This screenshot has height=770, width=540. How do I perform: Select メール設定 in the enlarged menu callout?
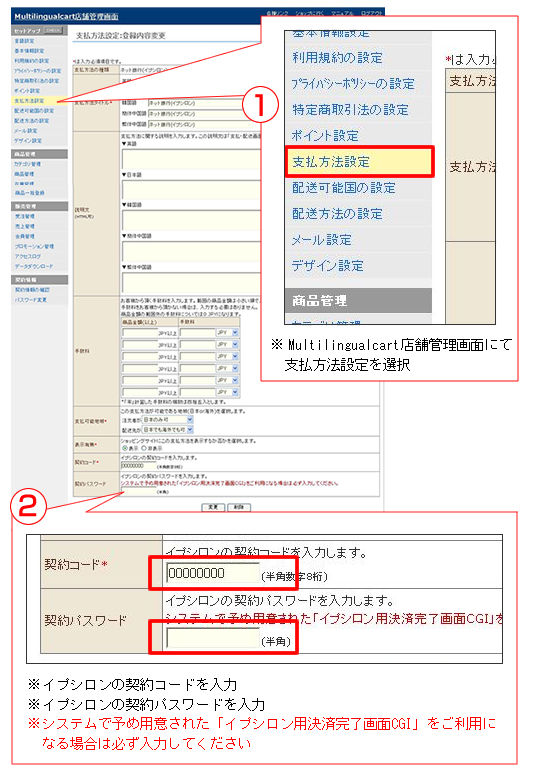(x=322, y=240)
